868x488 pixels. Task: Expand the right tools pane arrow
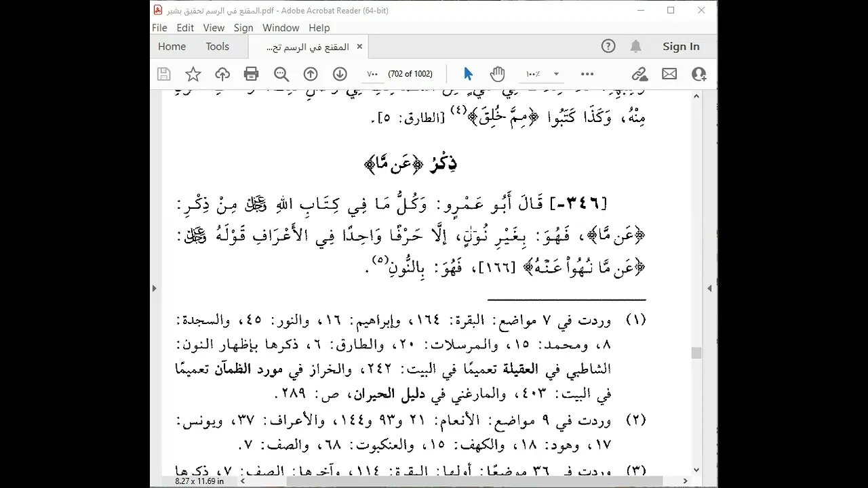pos(710,288)
